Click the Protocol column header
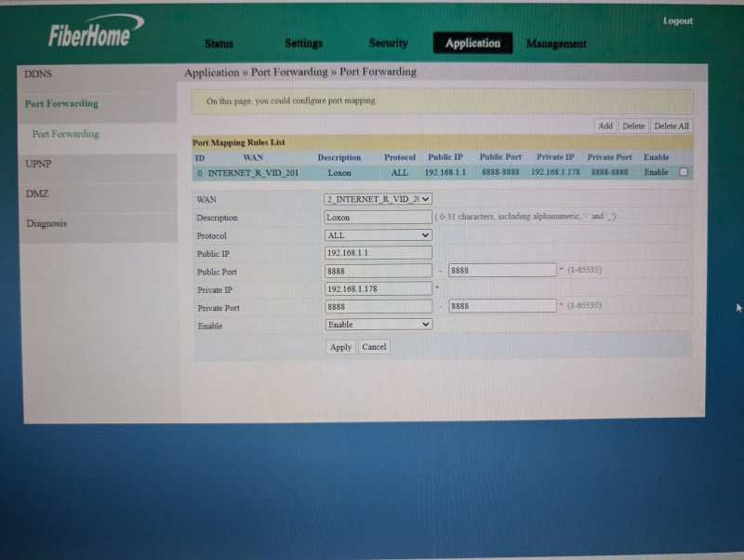This screenshot has height=560, width=744. pyautogui.click(x=400, y=157)
